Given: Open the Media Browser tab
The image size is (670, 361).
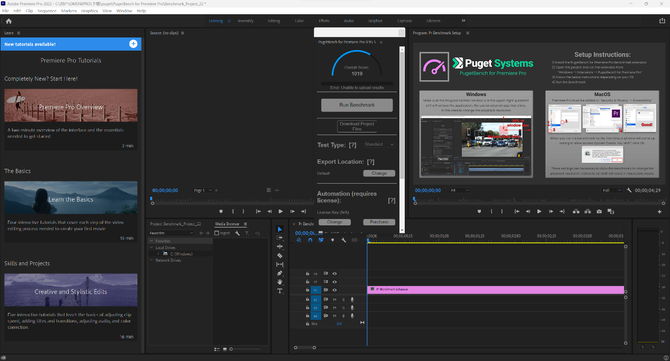Looking at the screenshot, I should click(227, 224).
